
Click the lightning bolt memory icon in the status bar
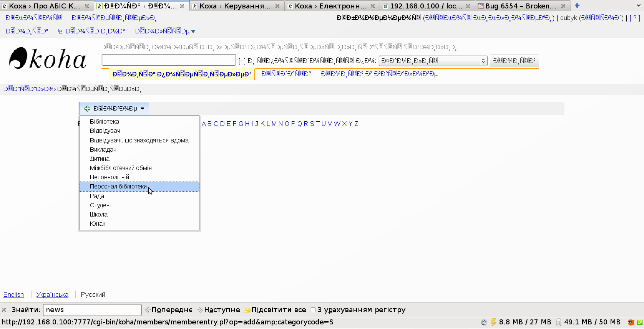493,322
